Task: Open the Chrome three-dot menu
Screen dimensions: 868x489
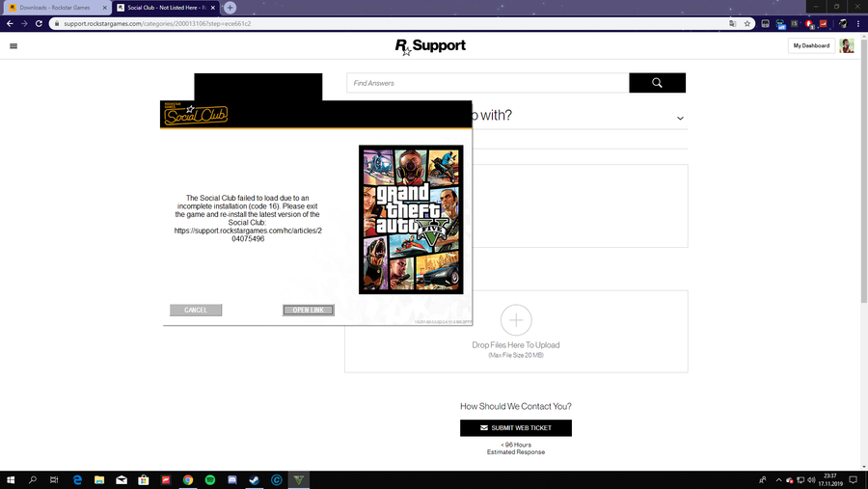Action: [858, 23]
